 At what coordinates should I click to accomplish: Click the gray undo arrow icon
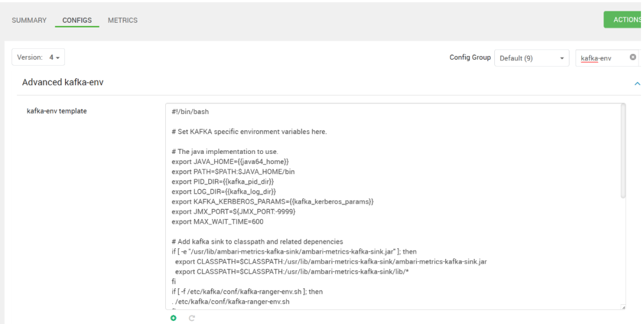(192, 318)
